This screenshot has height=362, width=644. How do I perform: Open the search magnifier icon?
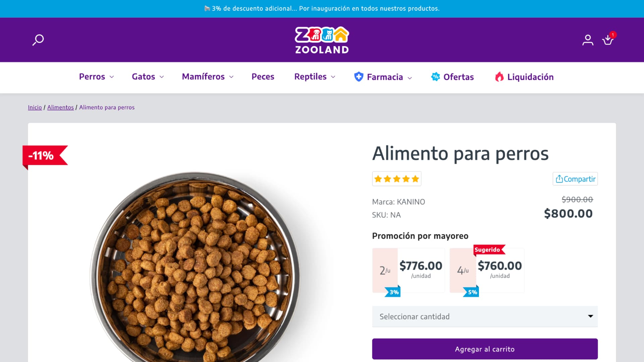(x=38, y=40)
